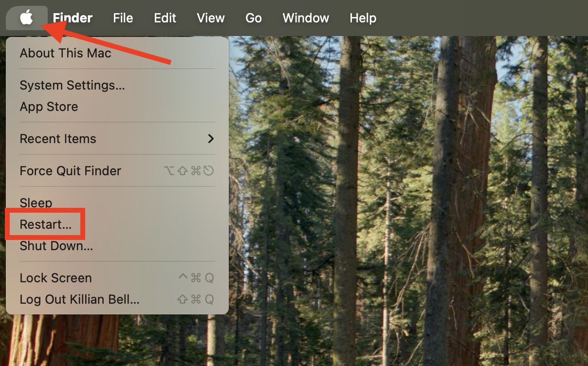Screen dimensions: 588x366
Task: Activate Lock Screen
Action: click(55, 277)
